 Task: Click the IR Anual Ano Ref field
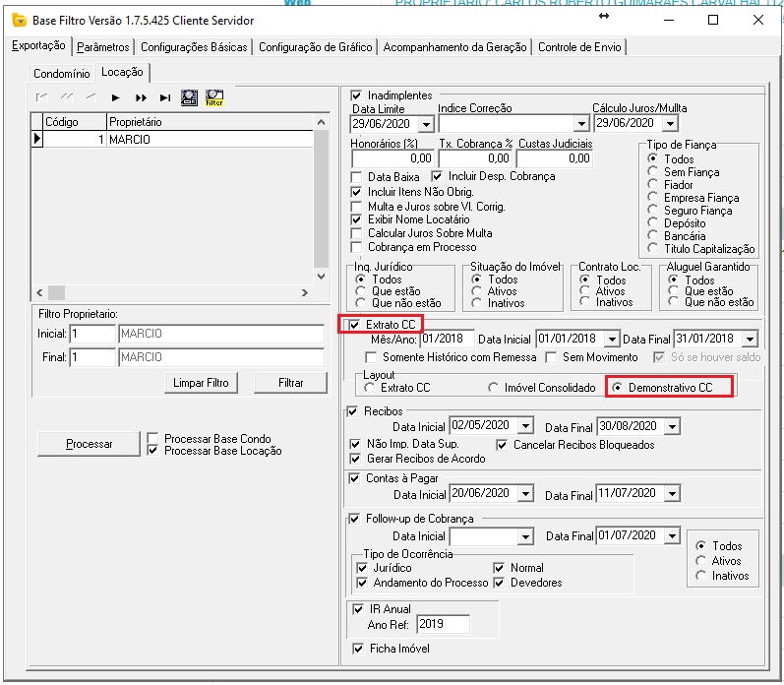(x=443, y=624)
